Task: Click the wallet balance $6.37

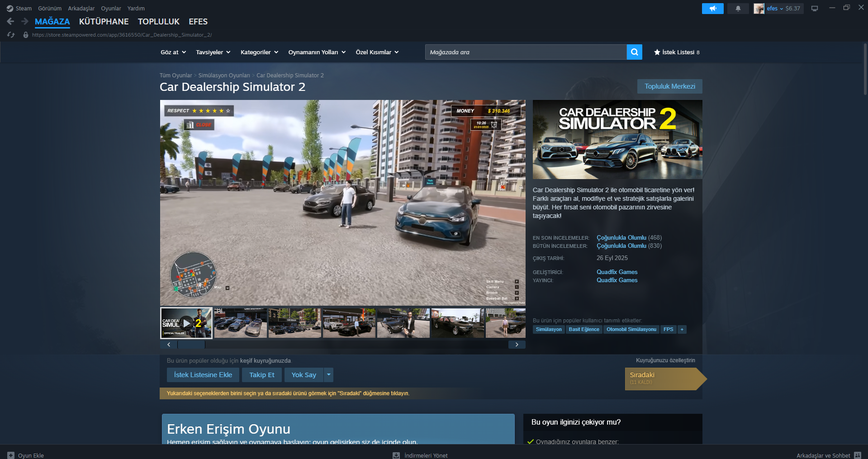Action: (793, 9)
